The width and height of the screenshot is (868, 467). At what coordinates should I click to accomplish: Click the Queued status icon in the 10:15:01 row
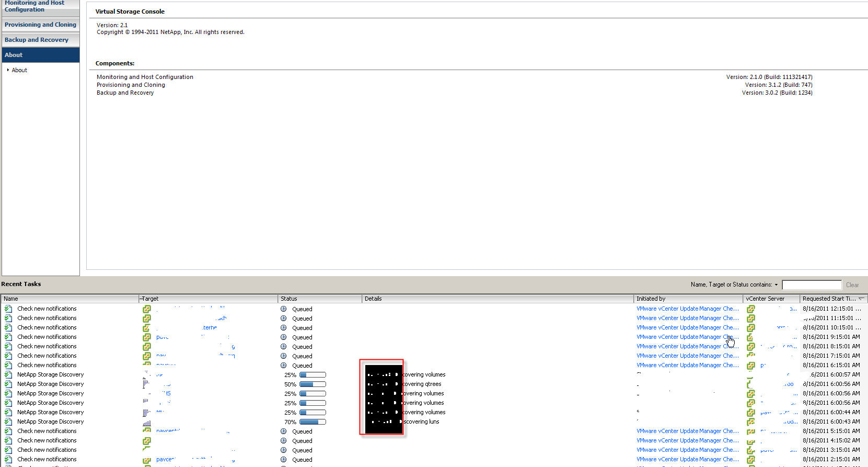[284, 328]
